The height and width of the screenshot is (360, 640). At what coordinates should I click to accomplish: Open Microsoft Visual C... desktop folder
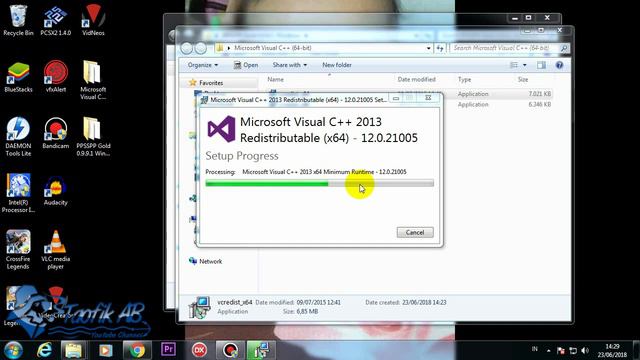[x=93, y=80]
